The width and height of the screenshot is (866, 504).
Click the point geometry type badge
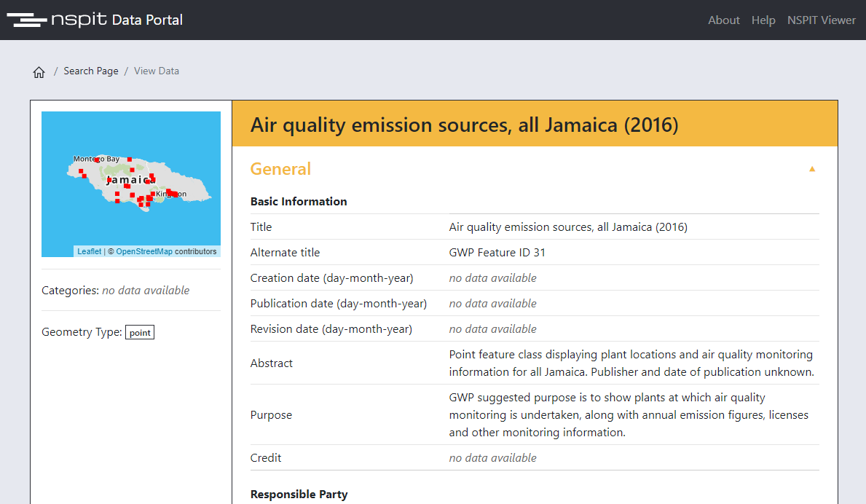(x=140, y=333)
